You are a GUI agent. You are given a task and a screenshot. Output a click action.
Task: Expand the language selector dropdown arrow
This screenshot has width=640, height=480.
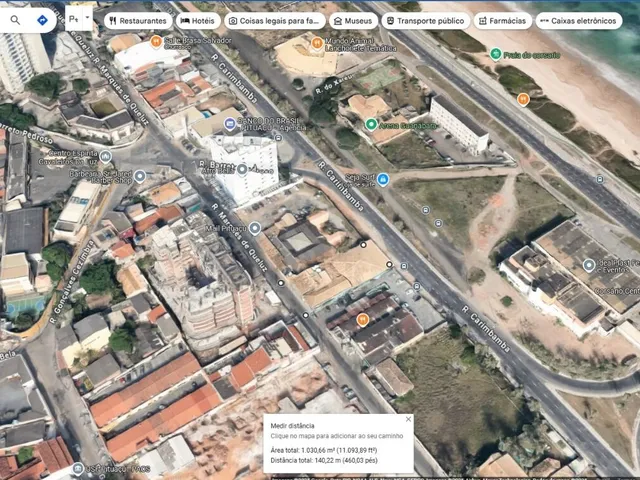(x=87, y=18)
